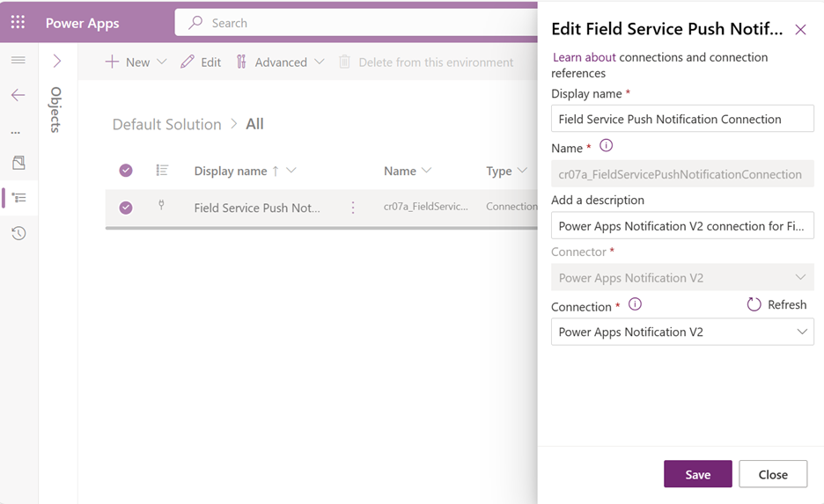The width and height of the screenshot is (824, 504).
Task: Expand the Objects pane chevron
Action: click(57, 61)
